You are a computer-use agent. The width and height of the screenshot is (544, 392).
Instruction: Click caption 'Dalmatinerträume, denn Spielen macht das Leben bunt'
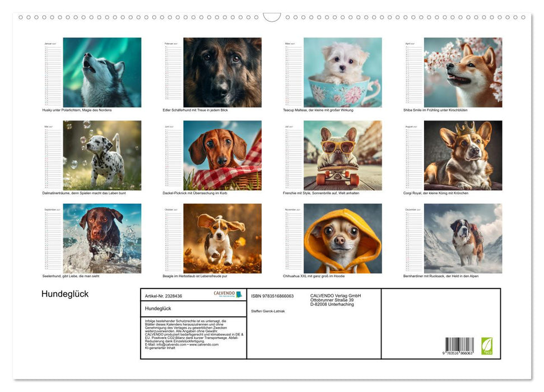tap(84, 193)
